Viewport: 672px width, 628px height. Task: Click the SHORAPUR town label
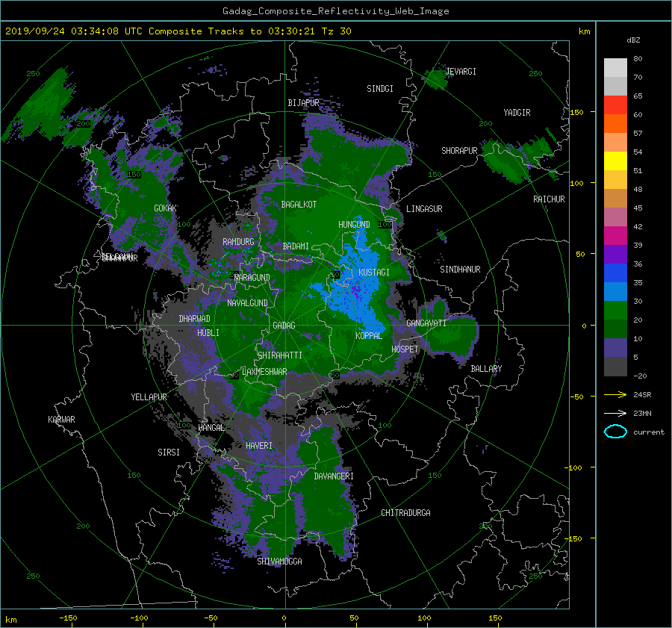[x=459, y=151]
